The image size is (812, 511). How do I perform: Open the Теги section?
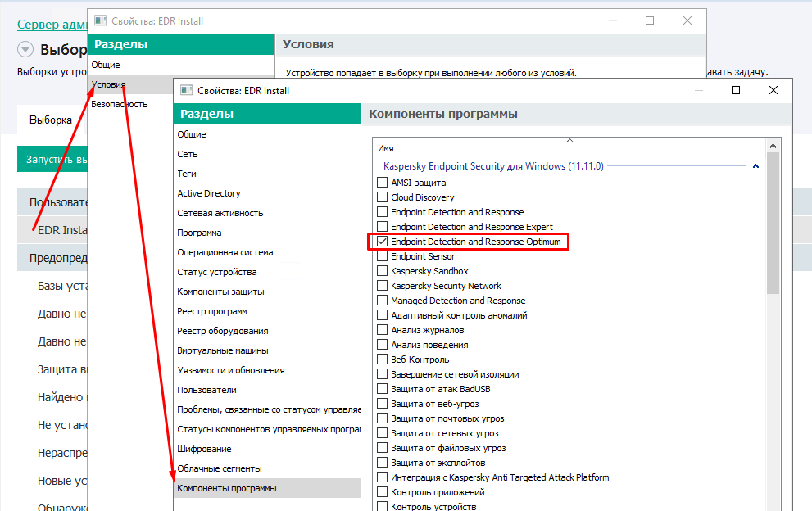click(x=267, y=174)
